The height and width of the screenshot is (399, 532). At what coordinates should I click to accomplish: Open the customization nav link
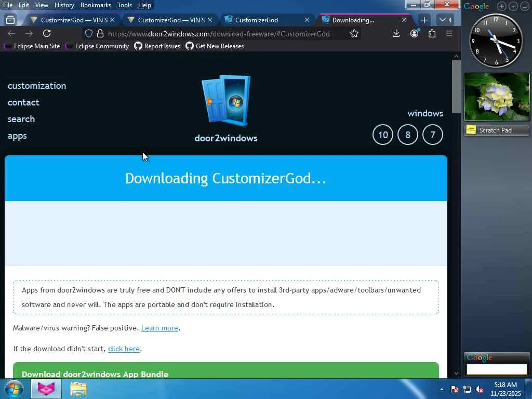pyautogui.click(x=37, y=86)
